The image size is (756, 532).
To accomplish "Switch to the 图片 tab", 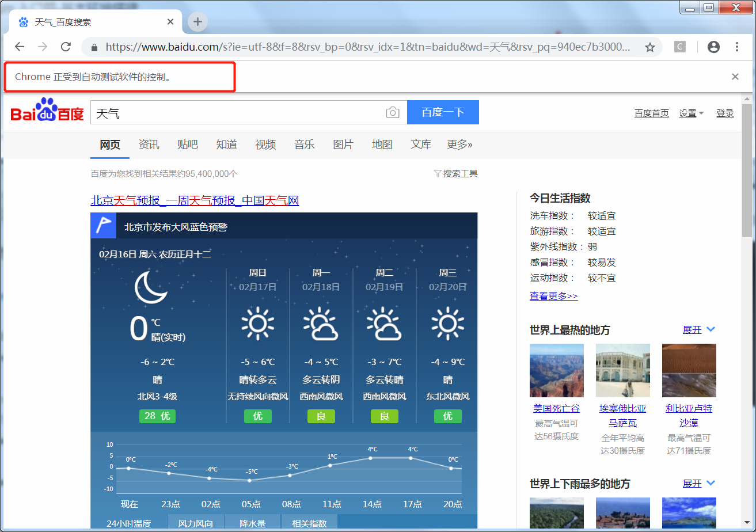I will tap(343, 145).
